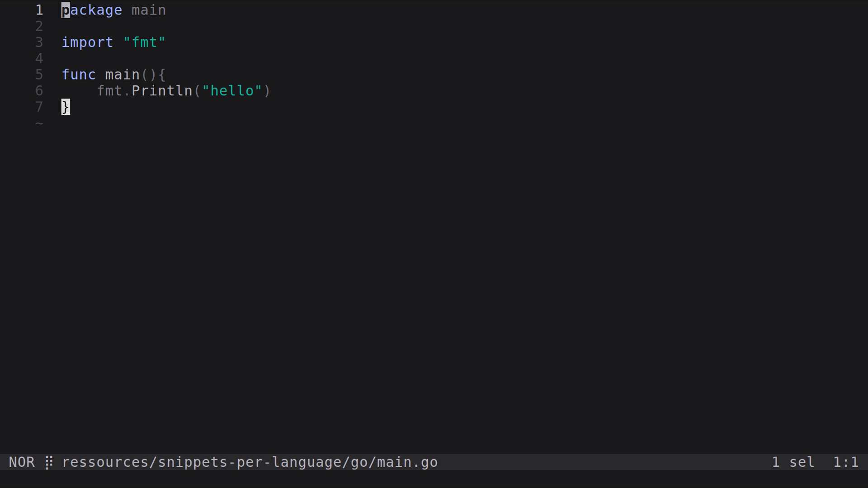Screen dimensions: 868x488
Task: Click the 'func' keyword
Action: point(79,75)
